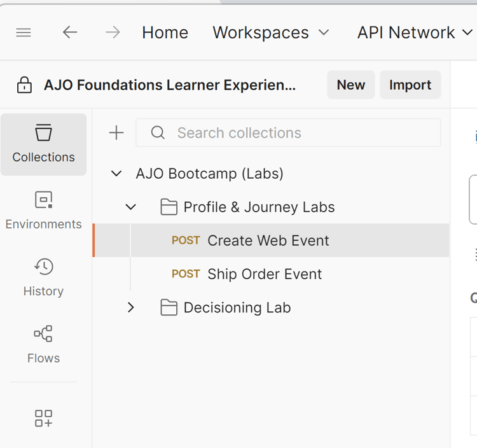Viewport: 477px width, 448px height.
Task: Select the Collections sidebar tab
Action: 43,144
